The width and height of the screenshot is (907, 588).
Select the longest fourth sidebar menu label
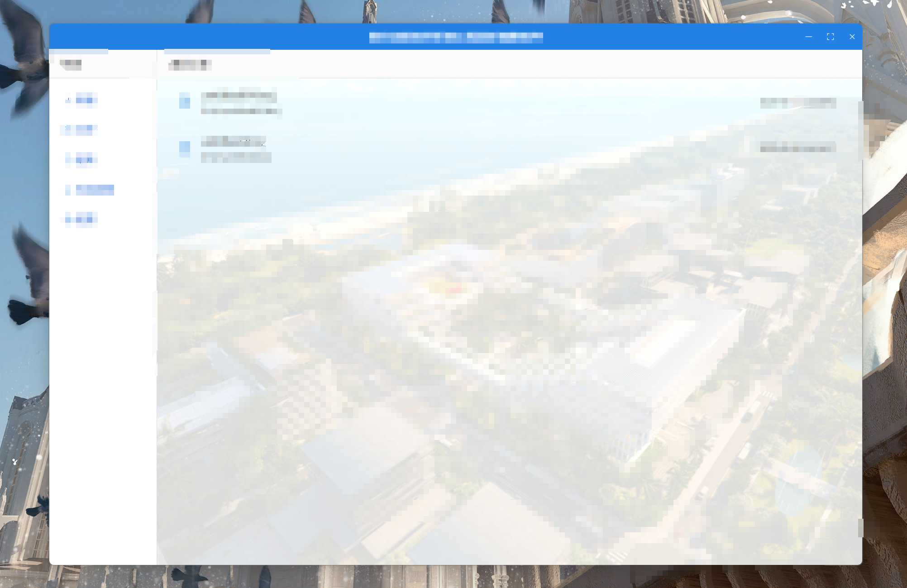click(x=95, y=190)
